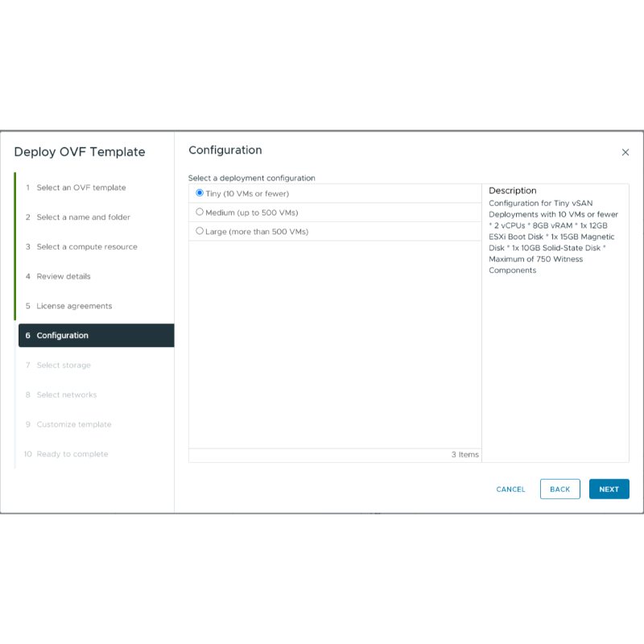Open step 5 License agreements
The height and width of the screenshot is (644, 644).
(x=74, y=307)
